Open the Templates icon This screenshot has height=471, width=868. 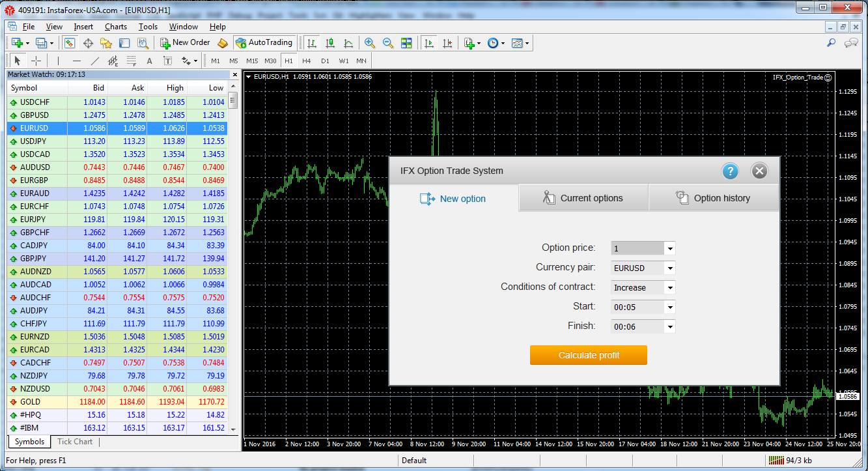[x=517, y=43]
